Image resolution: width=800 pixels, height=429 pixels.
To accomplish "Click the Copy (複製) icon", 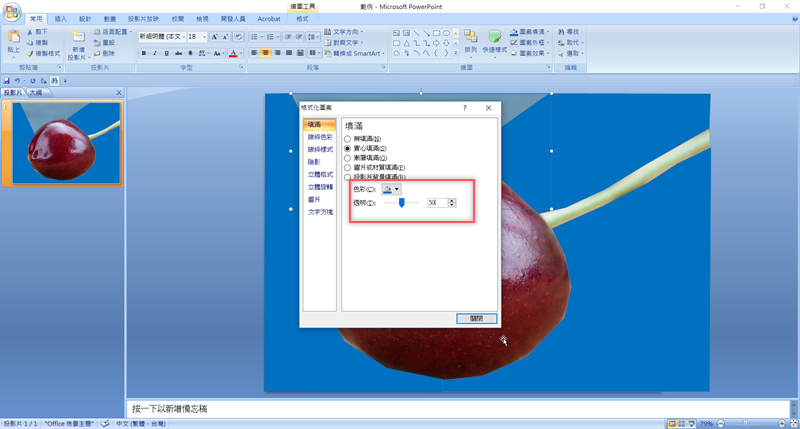I will (x=30, y=43).
